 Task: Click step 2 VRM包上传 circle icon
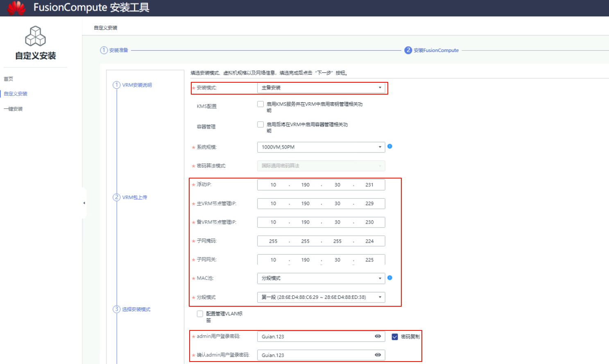pos(116,197)
